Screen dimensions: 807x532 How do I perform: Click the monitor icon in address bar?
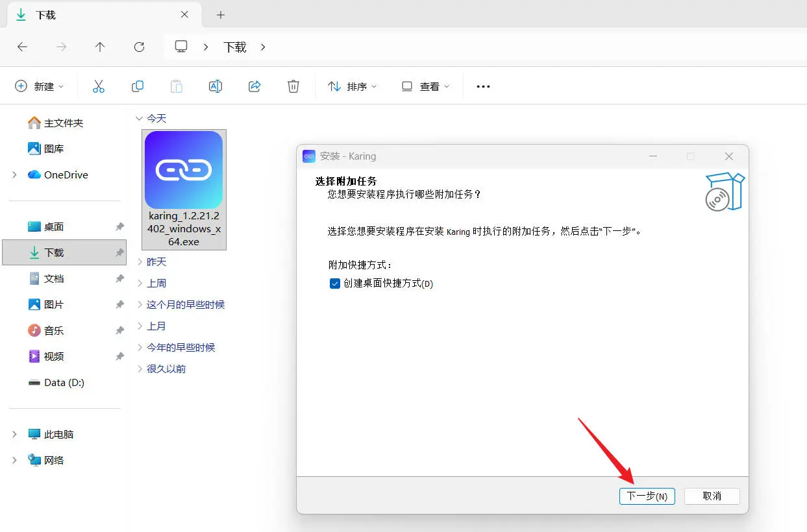[181, 47]
